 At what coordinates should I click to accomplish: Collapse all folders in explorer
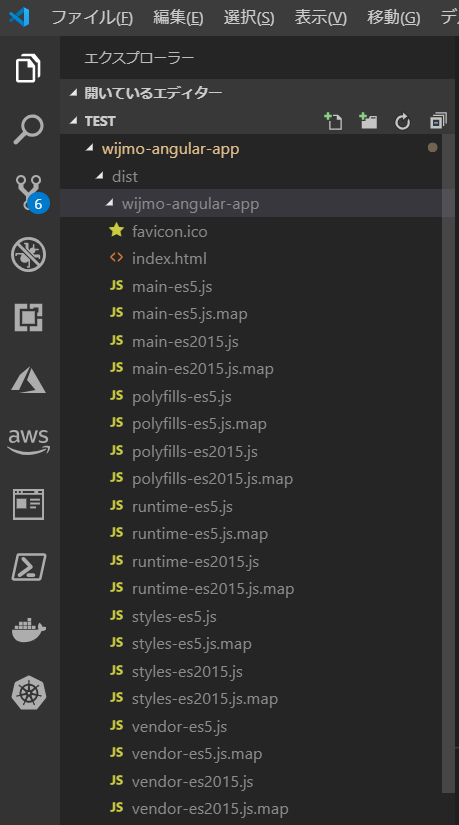click(438, 121)
